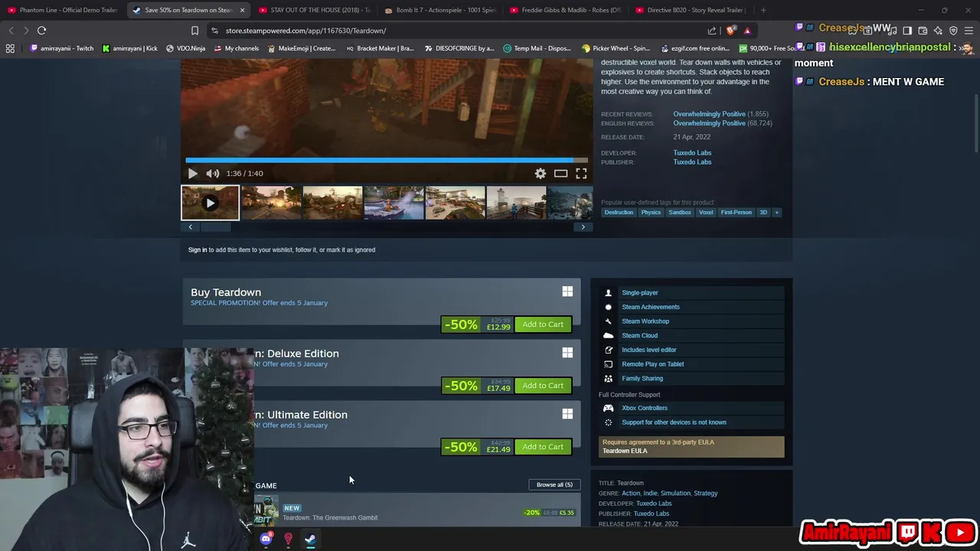Viewport: 980px width, 551px height.
Task: Switch to STAY OUT OF THE HOUSE tab
Action: (x=315, y=10)
